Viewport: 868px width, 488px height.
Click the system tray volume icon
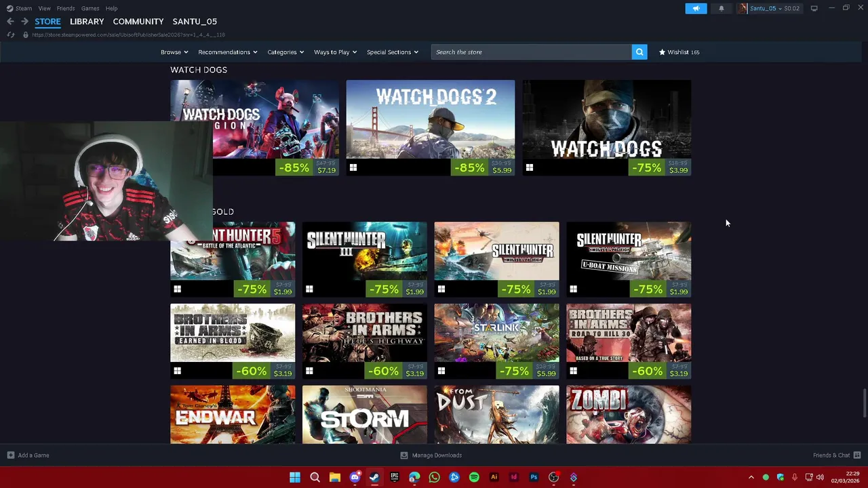point(821,477)
